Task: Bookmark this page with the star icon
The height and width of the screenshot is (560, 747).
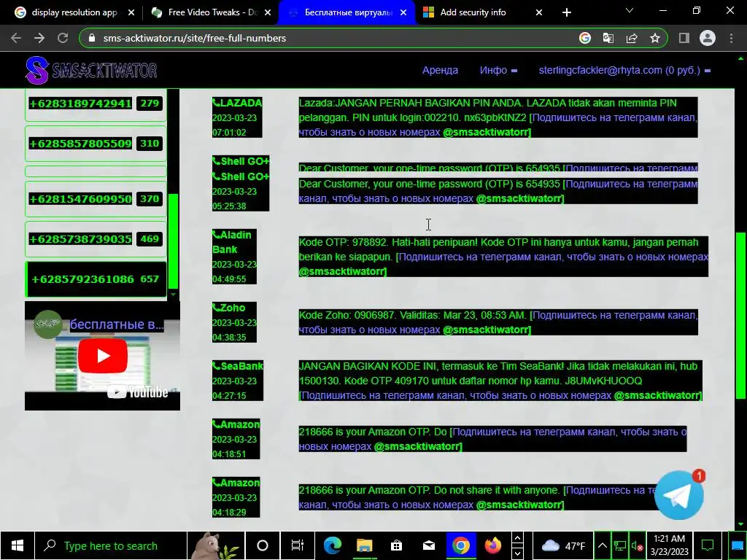Action: click(x=655, y=38)
